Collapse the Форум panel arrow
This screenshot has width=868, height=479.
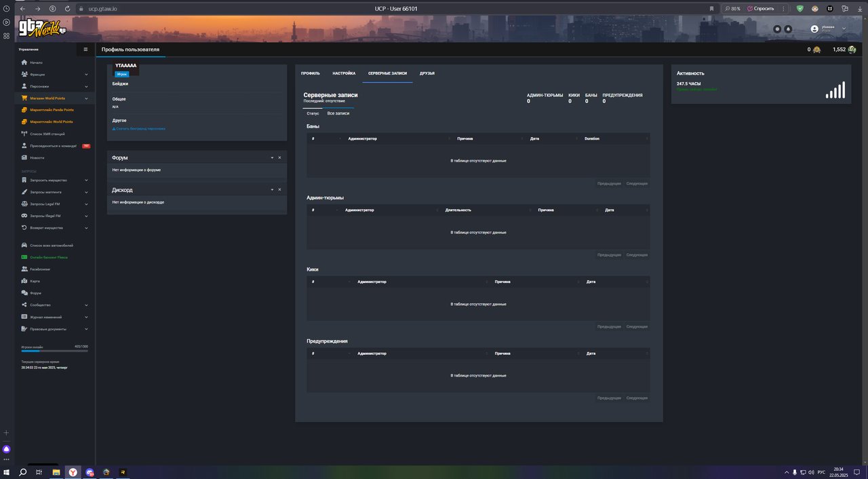pos(272,157)
